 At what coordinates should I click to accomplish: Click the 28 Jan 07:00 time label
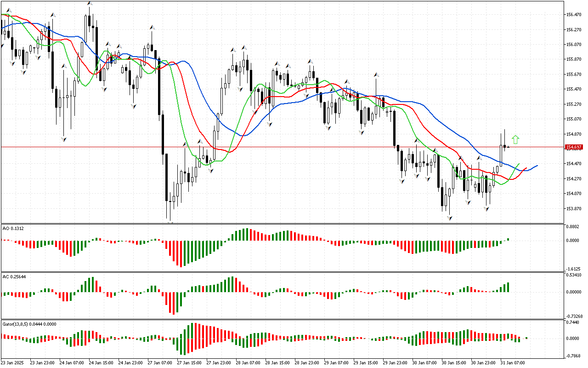(249, 362)
